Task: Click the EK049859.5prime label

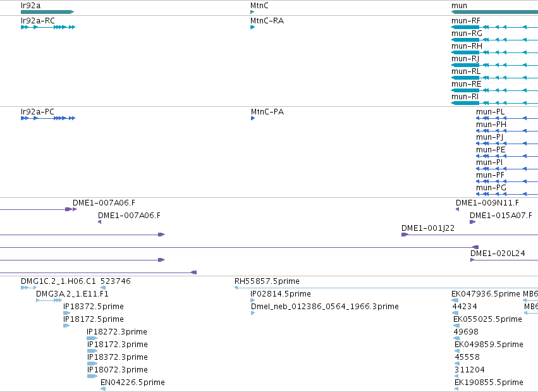Action: (x=489, y=345)
